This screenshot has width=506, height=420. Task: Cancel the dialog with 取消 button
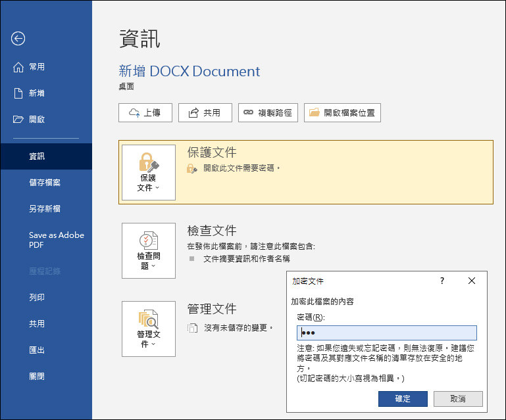click(458, 399)
